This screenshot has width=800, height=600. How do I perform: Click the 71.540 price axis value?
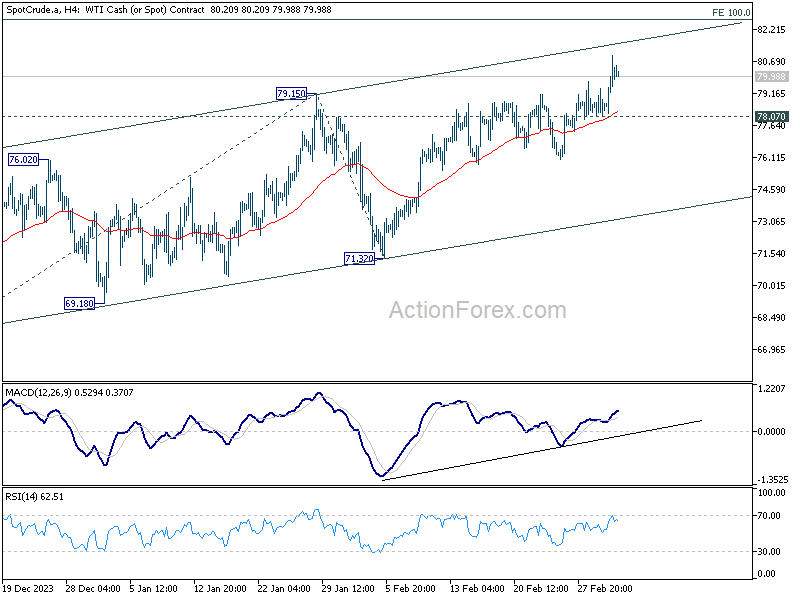pos(771,254)
